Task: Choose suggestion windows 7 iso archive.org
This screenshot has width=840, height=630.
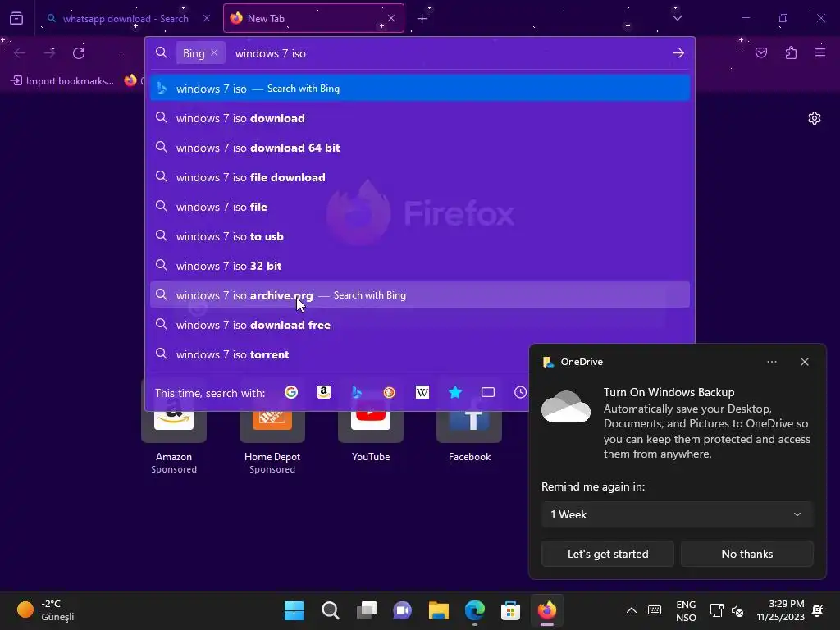Action: (420, 295)
